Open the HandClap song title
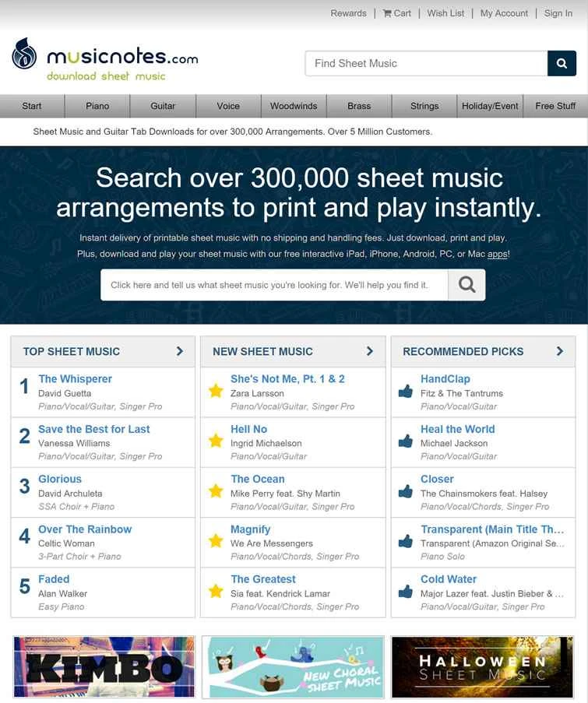588x703 pixels. 445,379
